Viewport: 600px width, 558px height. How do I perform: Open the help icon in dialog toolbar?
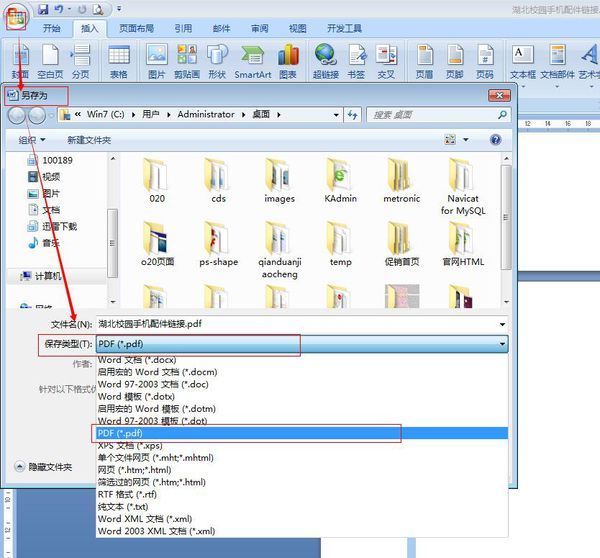click(494, 140)
